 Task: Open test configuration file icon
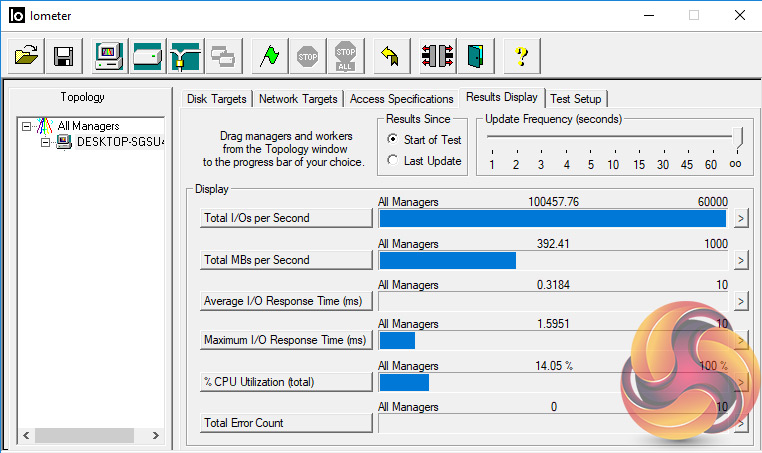26,56
